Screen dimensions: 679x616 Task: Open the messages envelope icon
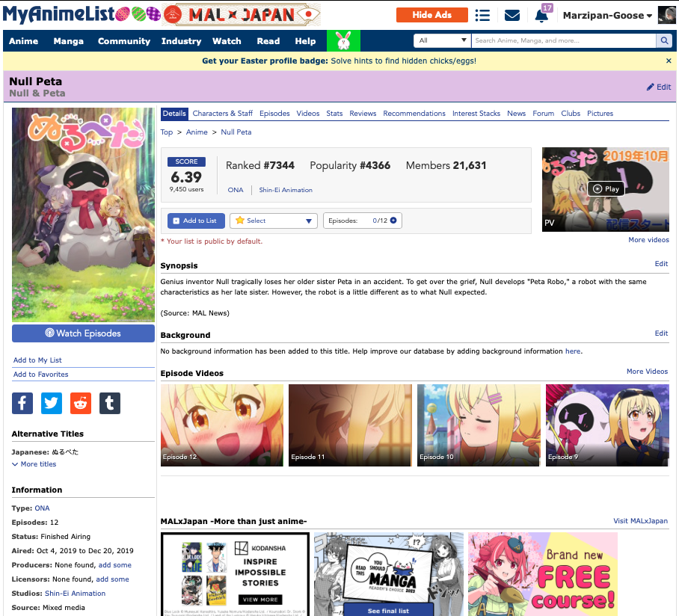[511, 16]
